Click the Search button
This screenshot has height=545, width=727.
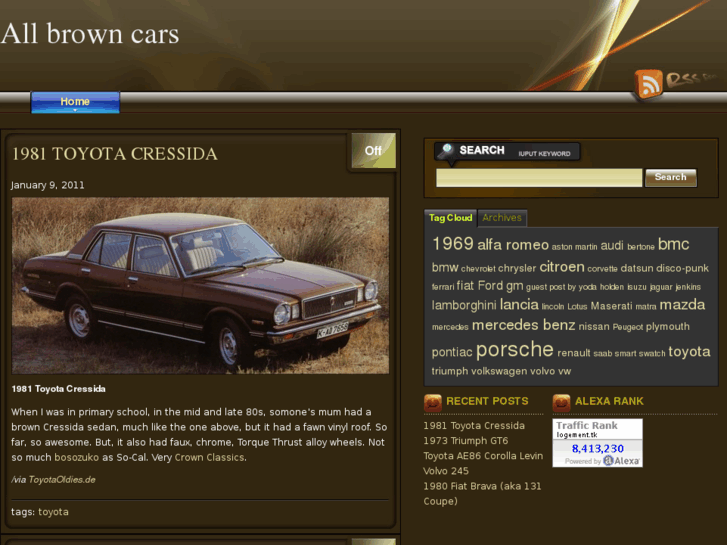pos(670,177)
